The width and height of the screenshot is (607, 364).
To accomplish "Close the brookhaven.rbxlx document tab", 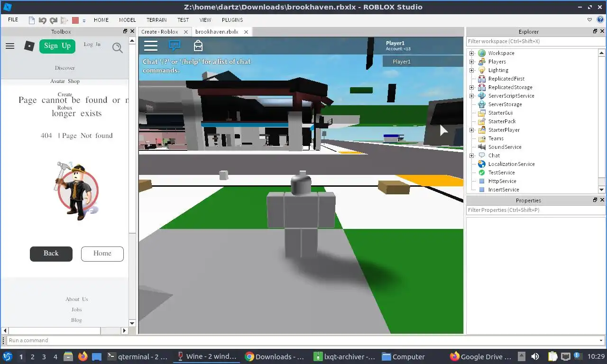I will pyautogui.click(x=246, y=32).
